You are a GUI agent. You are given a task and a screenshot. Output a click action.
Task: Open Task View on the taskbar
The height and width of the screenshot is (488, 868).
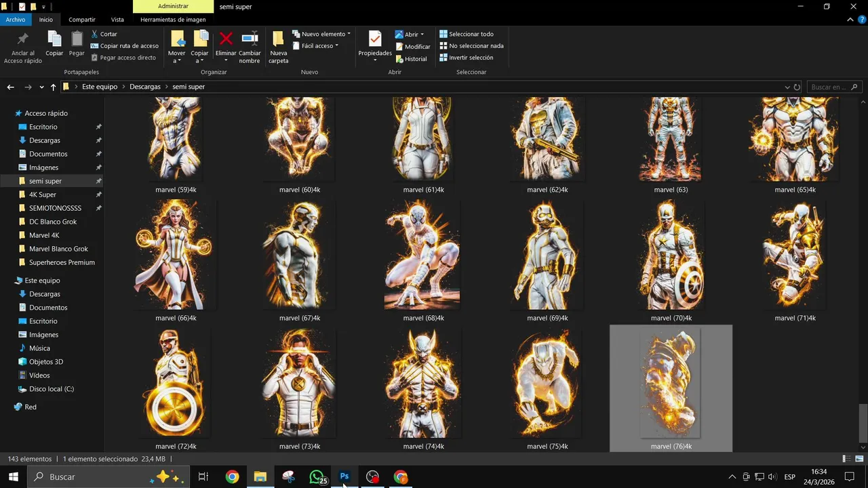pos(203,477)
